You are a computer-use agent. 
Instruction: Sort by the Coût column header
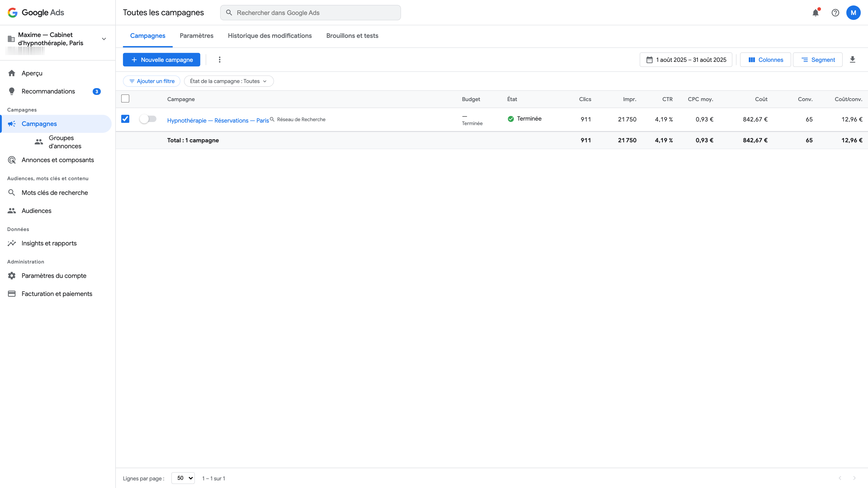point(761,99)
